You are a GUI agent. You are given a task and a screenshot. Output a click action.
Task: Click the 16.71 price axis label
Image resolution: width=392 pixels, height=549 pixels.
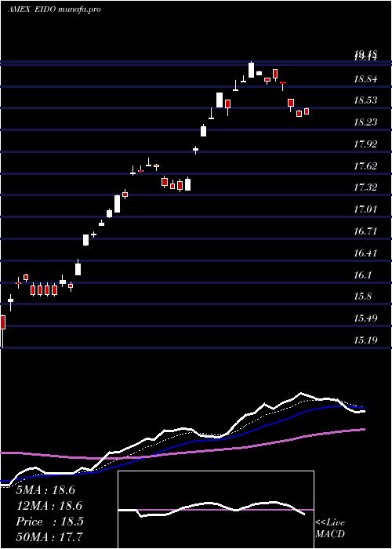click(365, 231)
